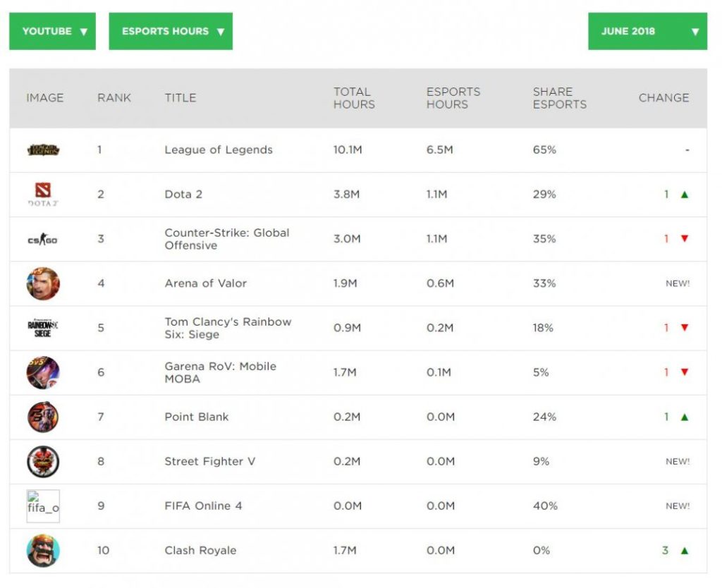Click the Street Fighter V icon
722x588 pixels.
pyautogui.click(x=43, y=462)
